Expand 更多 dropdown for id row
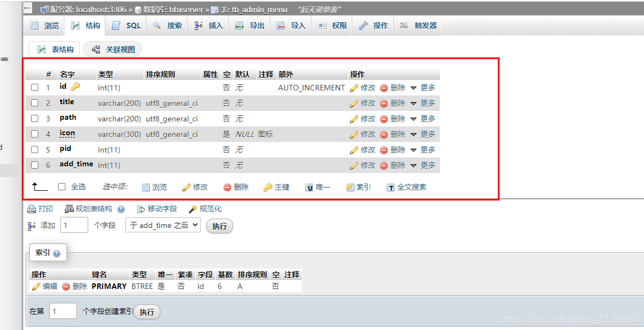This screenshot has height=330, width=644. click(x=423, y=88)
